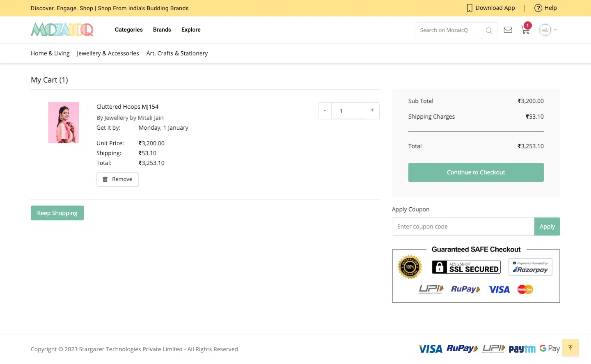Click the delivery date Monday, 1 January
This screenshot has width=591, height=364.
pos(163,128)
